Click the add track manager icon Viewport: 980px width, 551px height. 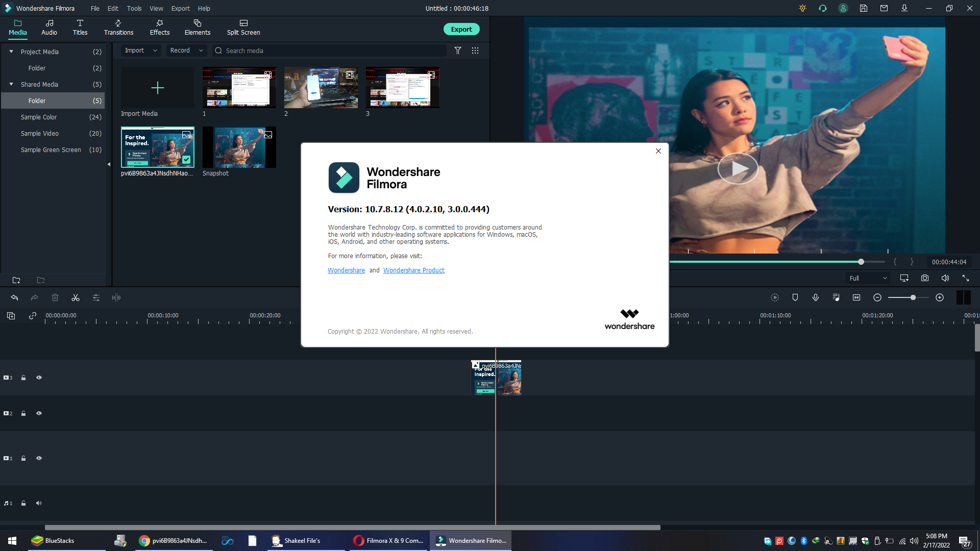11,316
